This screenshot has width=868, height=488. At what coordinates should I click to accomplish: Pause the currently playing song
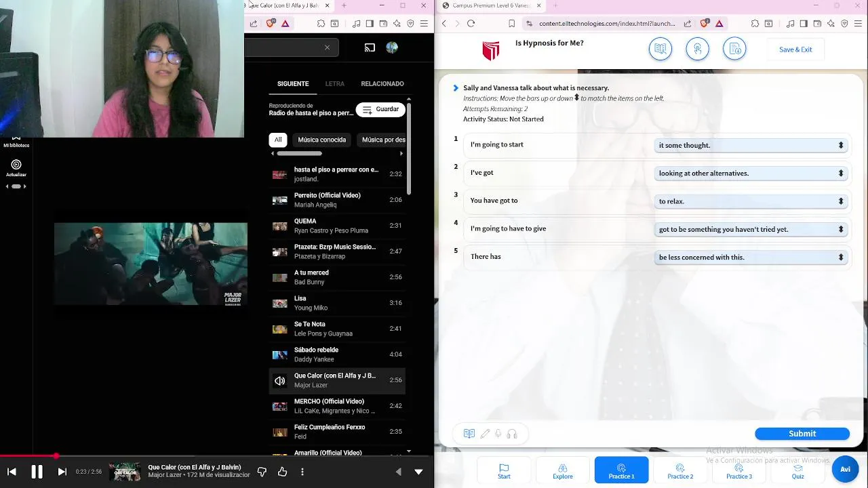coord(37,472)
